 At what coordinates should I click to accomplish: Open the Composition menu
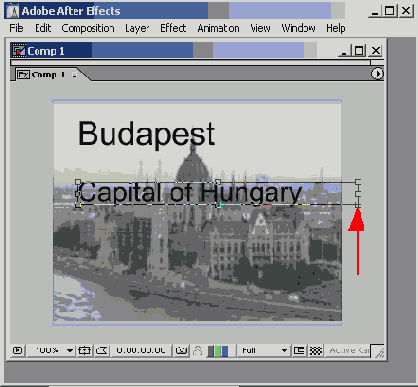pos(88,28)
